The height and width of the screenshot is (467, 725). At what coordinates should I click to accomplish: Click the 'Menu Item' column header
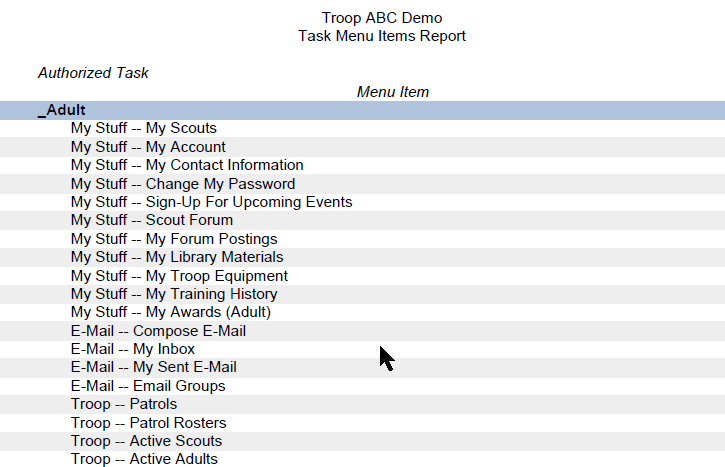click(x=393, y=92)
